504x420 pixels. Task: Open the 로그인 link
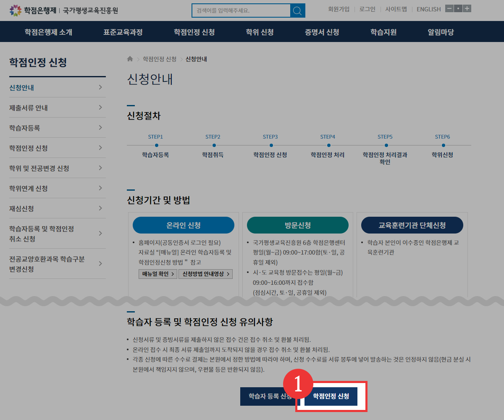[367, 9]
